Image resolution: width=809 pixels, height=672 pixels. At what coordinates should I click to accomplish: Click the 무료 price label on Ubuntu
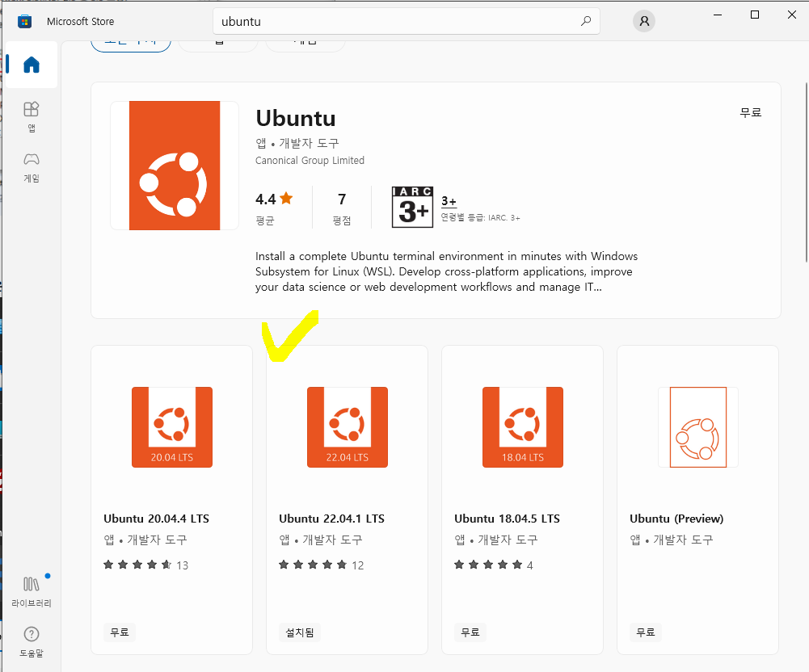751,112
